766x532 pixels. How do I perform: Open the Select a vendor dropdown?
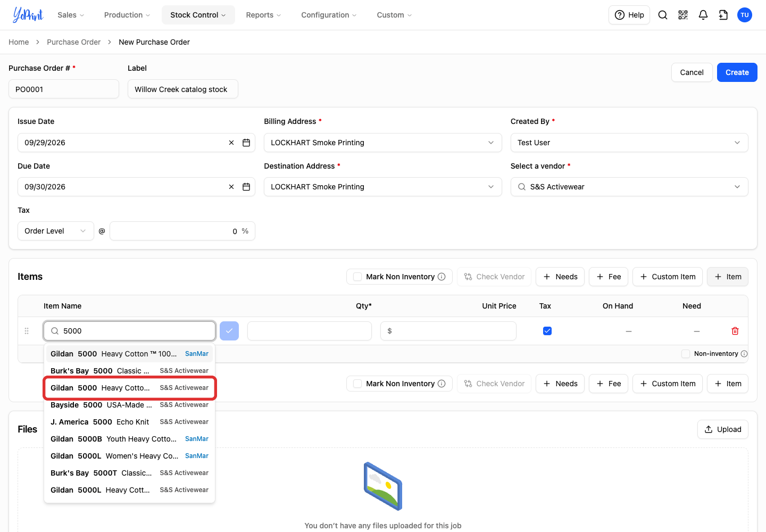629,187
